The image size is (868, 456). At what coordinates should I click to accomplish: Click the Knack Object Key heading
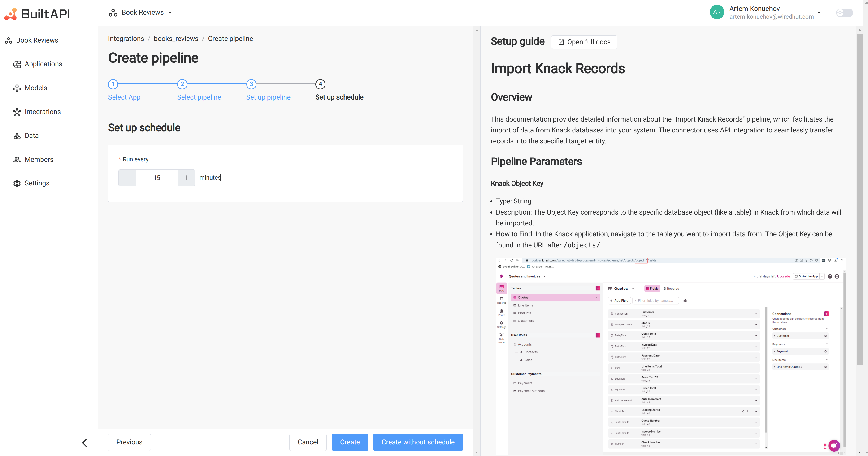517,184
